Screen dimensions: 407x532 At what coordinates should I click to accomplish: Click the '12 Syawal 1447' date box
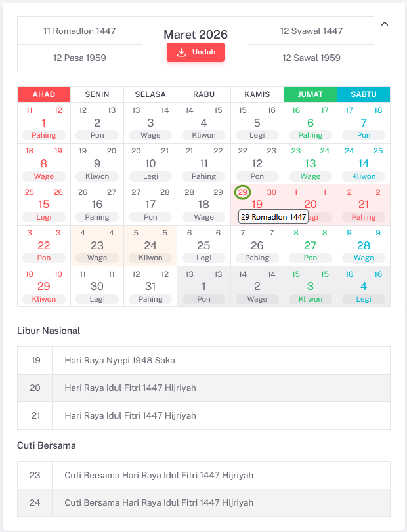point(311,30)
